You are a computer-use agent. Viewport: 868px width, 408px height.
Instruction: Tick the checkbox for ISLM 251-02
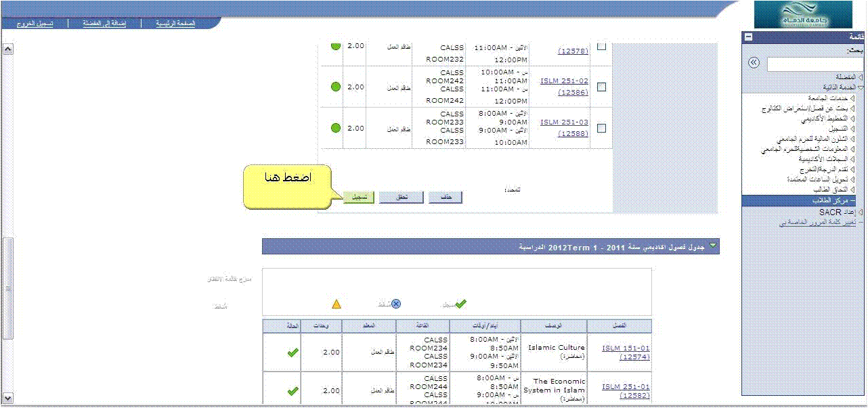(x=601, y=87)
